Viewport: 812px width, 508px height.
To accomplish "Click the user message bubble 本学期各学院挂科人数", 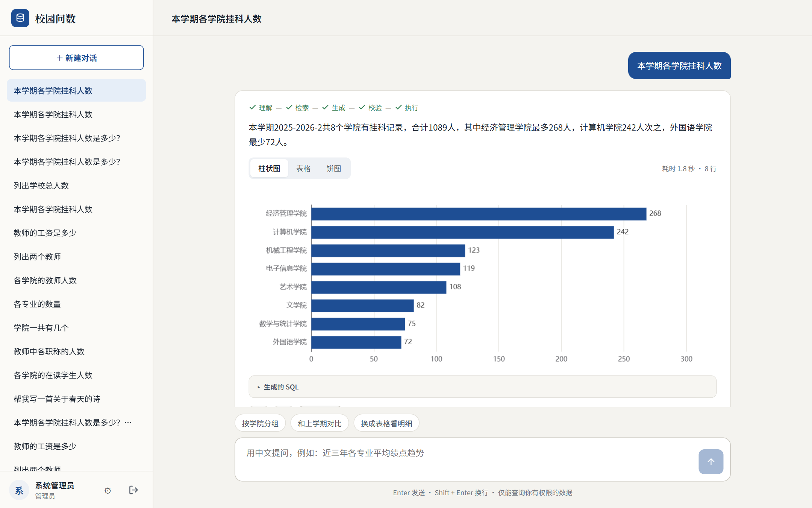I will pos(679,65).
